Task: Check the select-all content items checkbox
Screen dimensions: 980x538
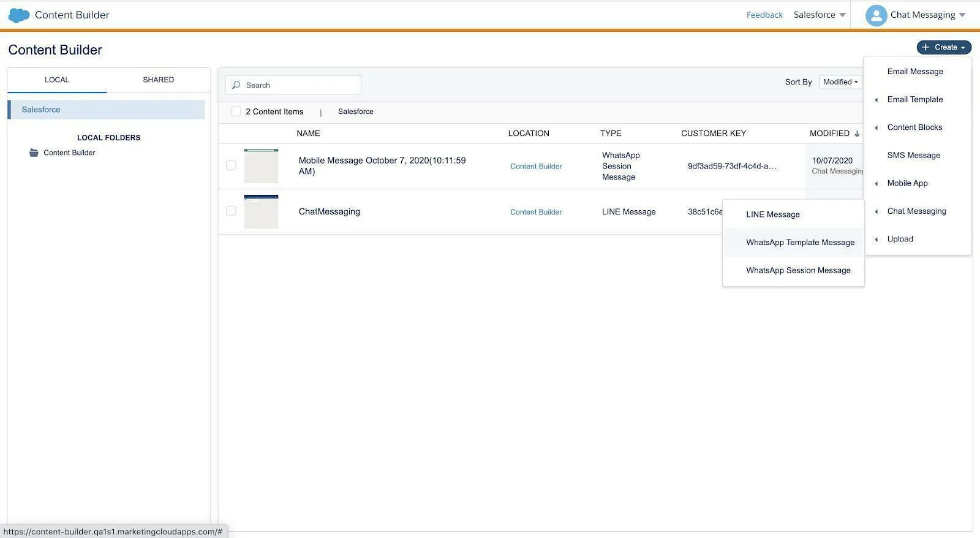Action: click(236, 112)
